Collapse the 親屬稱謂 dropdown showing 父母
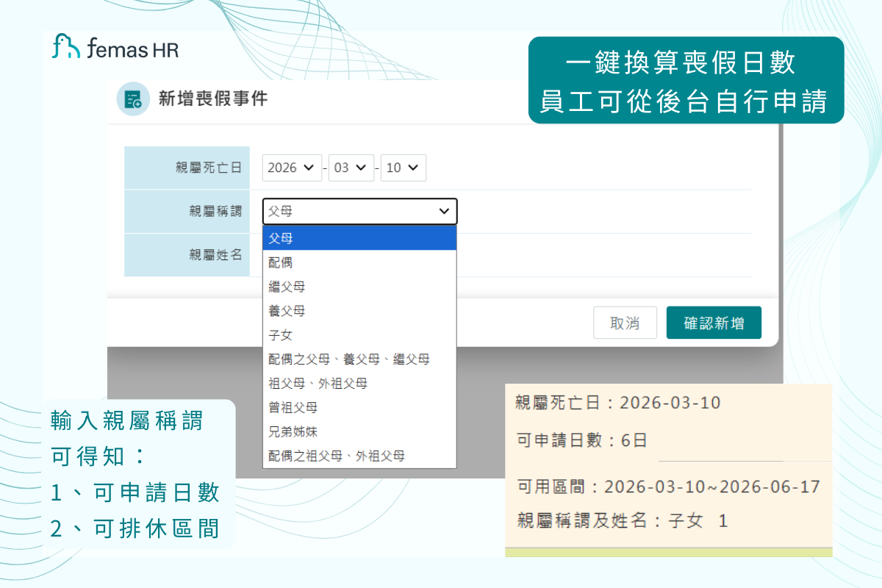Screen dimensions: 882x588 (359, 212)
